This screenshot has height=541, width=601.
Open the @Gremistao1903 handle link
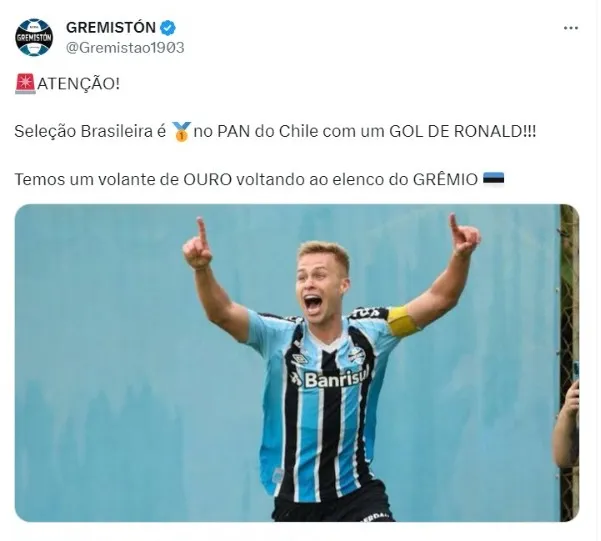click(125, 48)
